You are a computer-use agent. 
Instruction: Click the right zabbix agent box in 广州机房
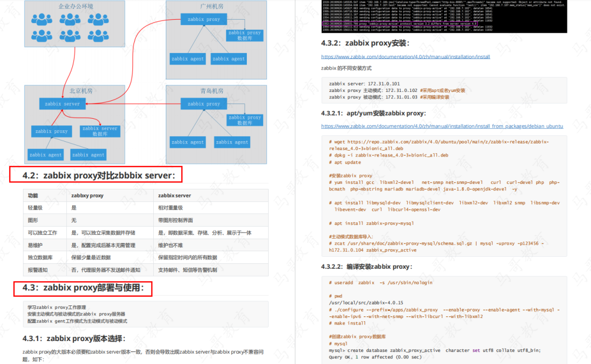pyautogui.click(x=228, y=59)
